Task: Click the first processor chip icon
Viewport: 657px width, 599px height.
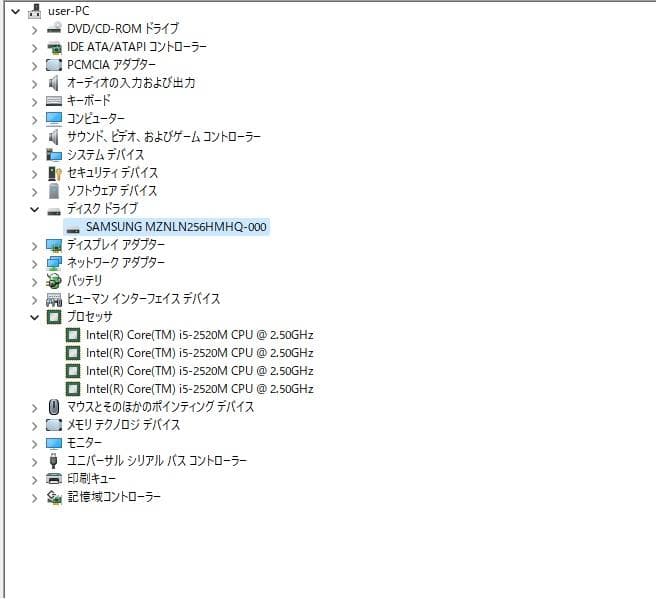Action: [x=73, y=335]
